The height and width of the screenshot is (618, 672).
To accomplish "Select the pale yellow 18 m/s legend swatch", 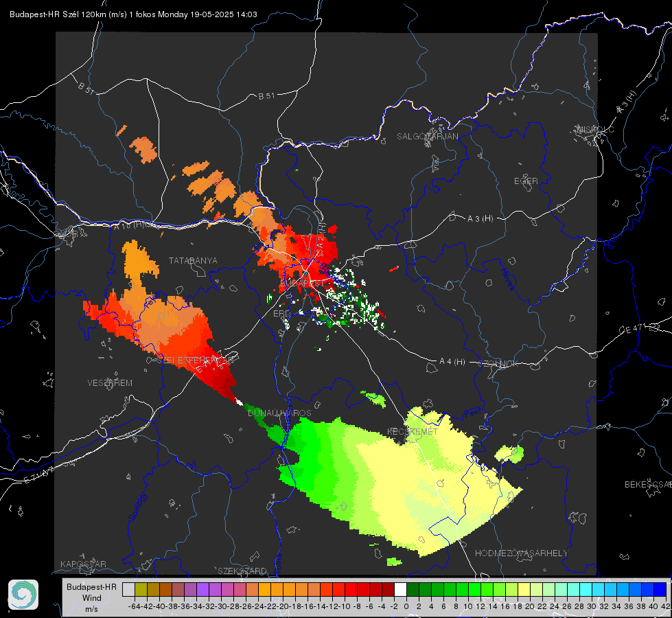I will (x=524, y=590).
